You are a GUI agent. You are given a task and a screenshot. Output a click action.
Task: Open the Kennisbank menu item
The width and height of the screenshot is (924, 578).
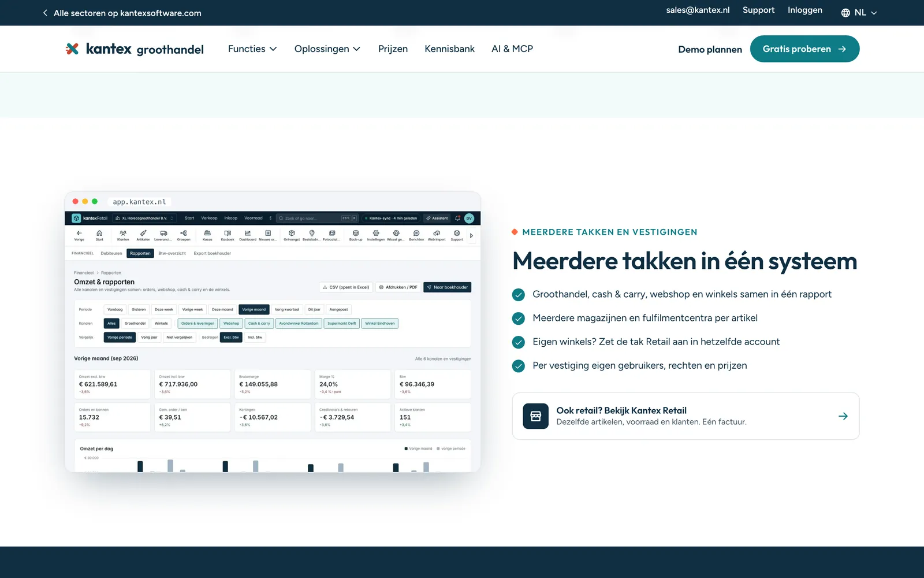449,49
